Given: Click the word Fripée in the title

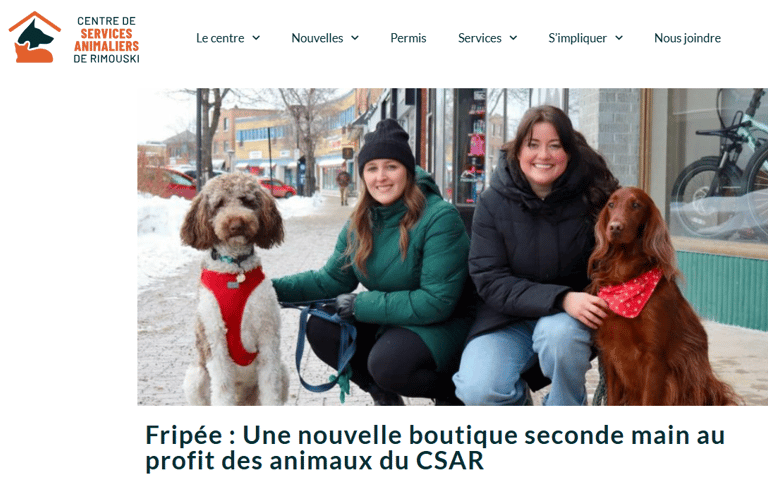Looking at the screenshot, I should (x=184, y=435).
